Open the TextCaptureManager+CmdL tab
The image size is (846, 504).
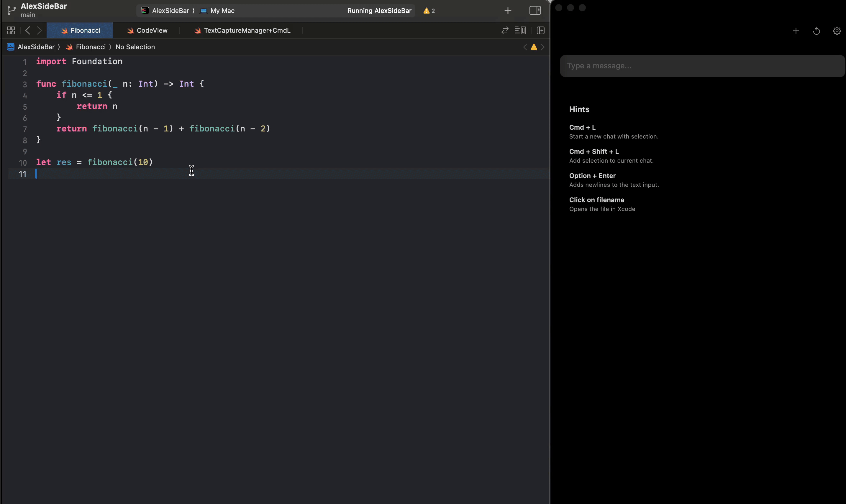click(242, 31)
